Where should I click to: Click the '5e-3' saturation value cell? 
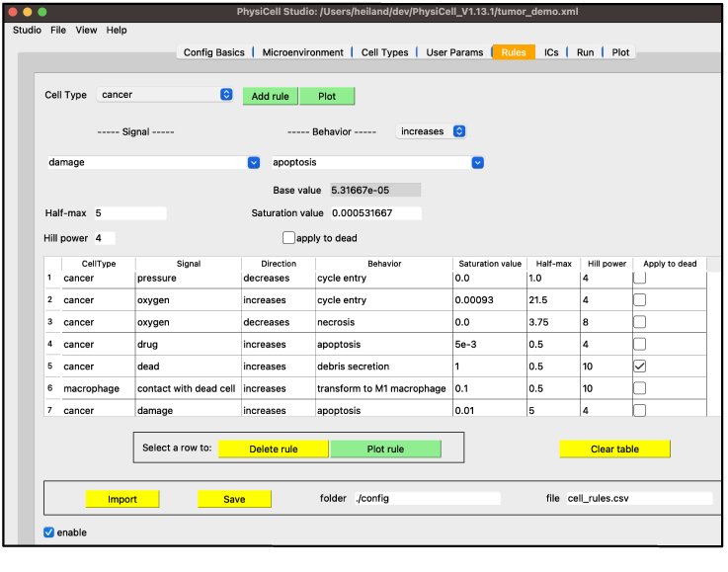pyautogui.click(x=489, y=344)
